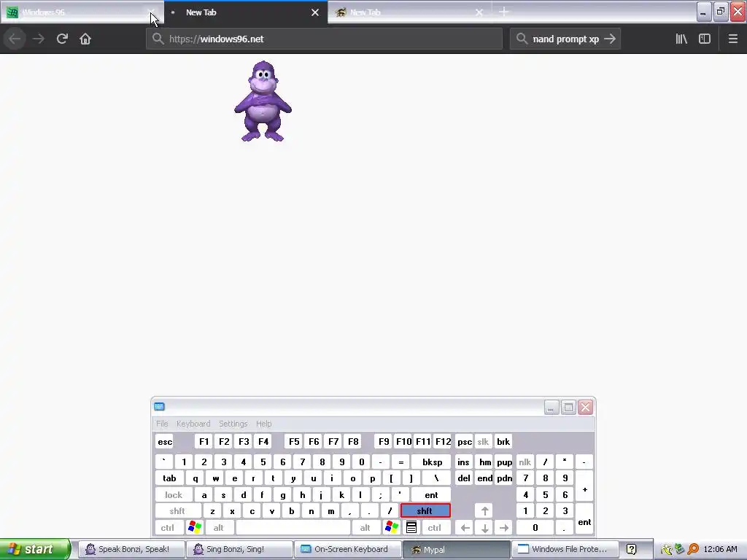Open the Settings menu of On-Screen Keyboard
Image resolution: width=747 pixels, height=560 pixels.
(233, 424)
